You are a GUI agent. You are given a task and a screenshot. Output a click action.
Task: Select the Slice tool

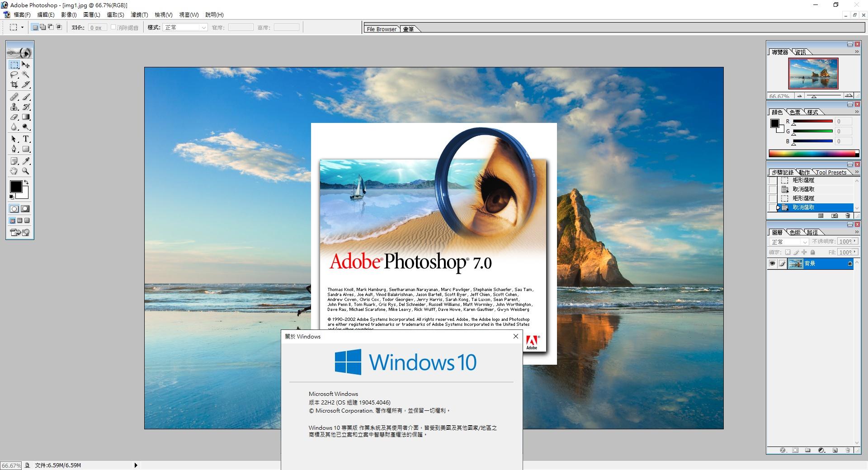26,85
